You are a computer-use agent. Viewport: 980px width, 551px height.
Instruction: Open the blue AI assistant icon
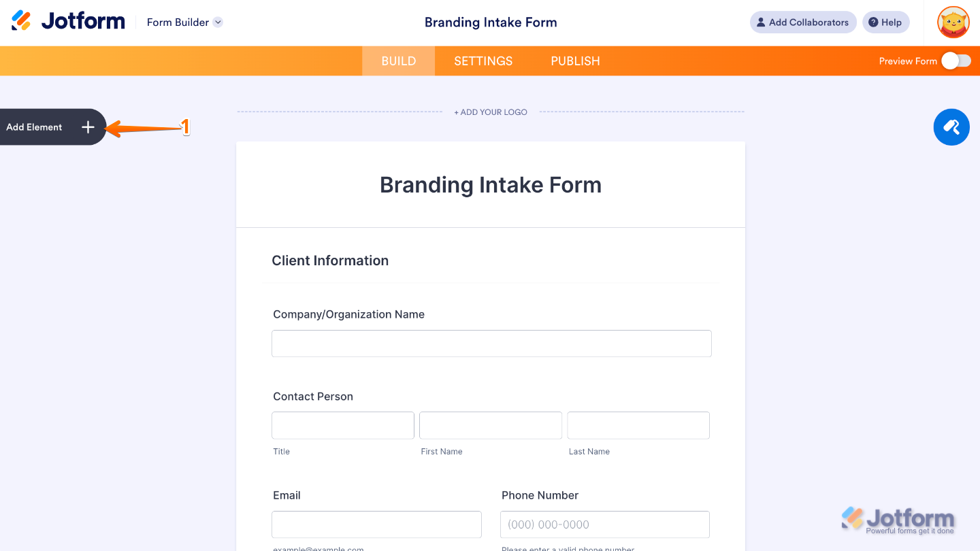951,127
